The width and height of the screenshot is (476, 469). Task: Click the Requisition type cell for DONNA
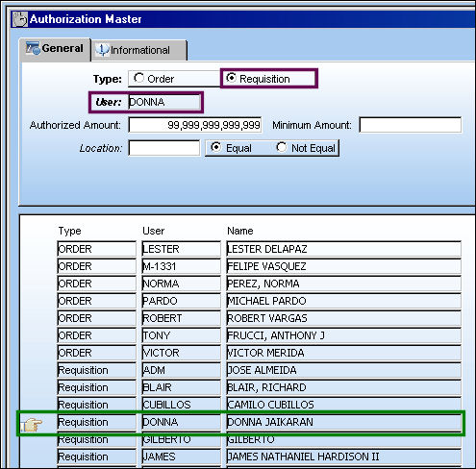pyautogui.click(x=96, y=422)
